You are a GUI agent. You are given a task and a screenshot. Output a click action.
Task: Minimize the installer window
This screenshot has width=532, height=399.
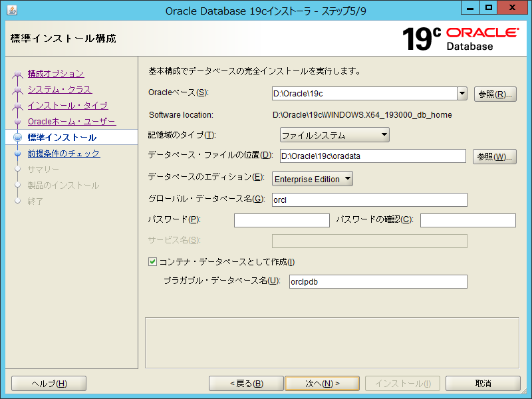[x=470, y=7]
